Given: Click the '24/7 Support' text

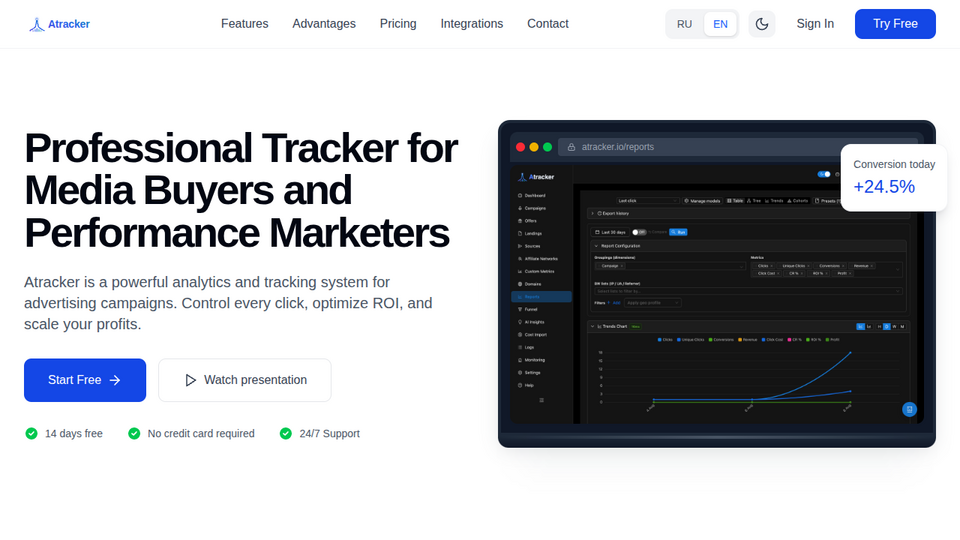Looking at the screenshot, I should (329, 433).
